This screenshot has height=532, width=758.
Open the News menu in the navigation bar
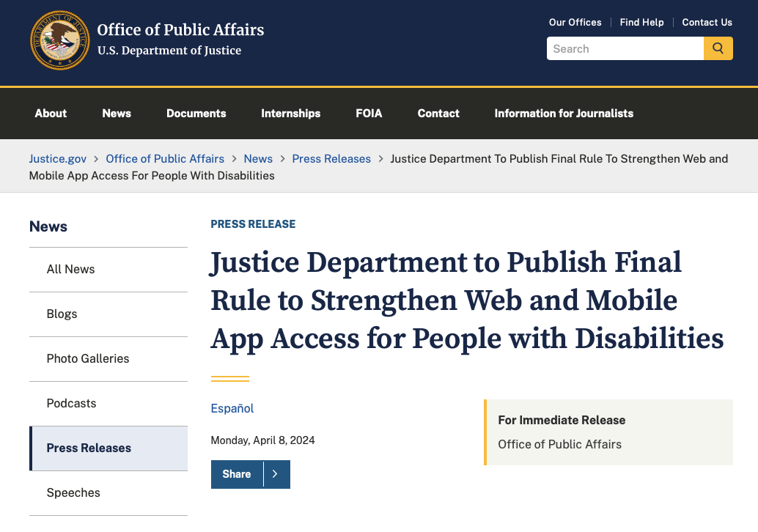[x=117, y=114]
